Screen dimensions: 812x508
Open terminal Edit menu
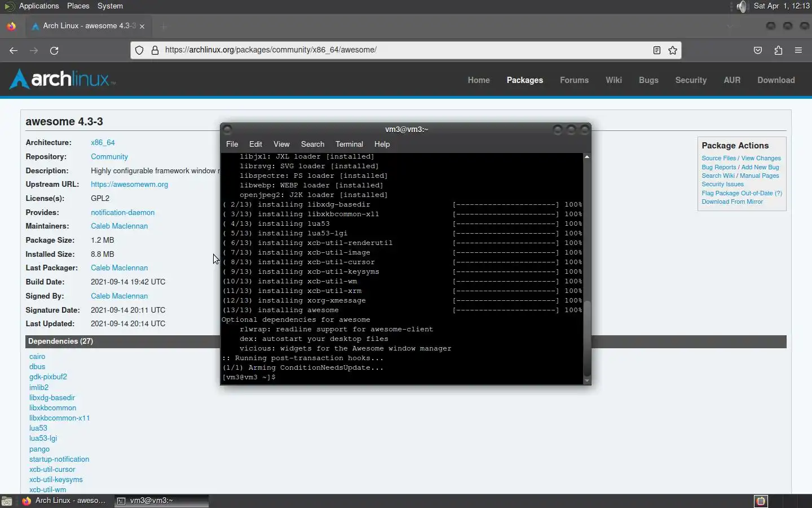coord(255,144)
